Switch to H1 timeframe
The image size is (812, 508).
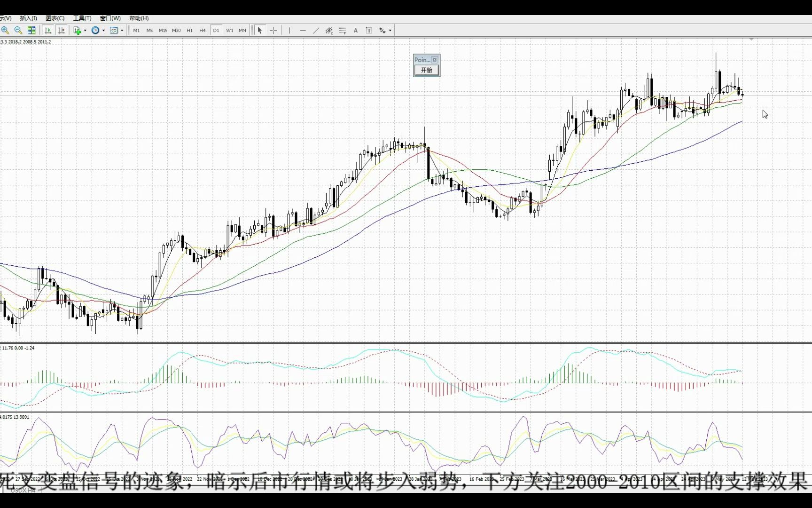click(189, 30)
